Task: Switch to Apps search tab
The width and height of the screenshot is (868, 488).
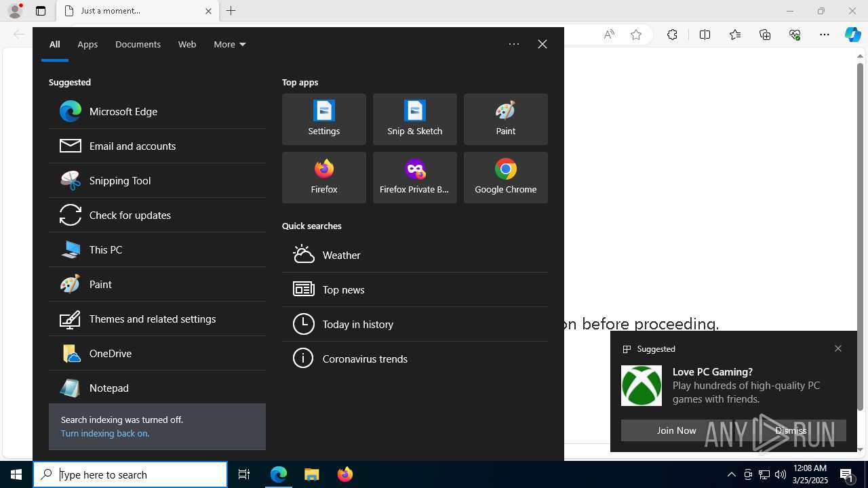Action: 87,44
